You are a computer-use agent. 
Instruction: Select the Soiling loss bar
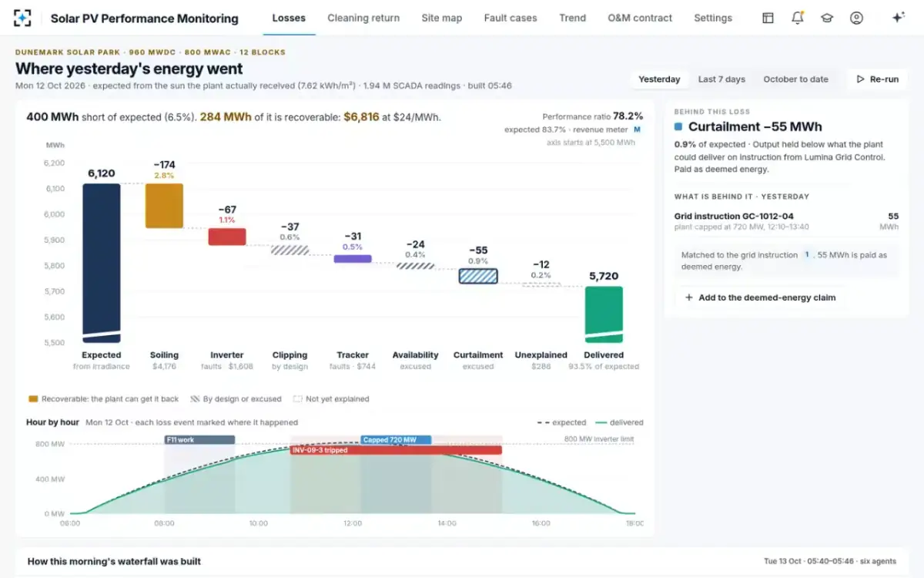(164, 206)
